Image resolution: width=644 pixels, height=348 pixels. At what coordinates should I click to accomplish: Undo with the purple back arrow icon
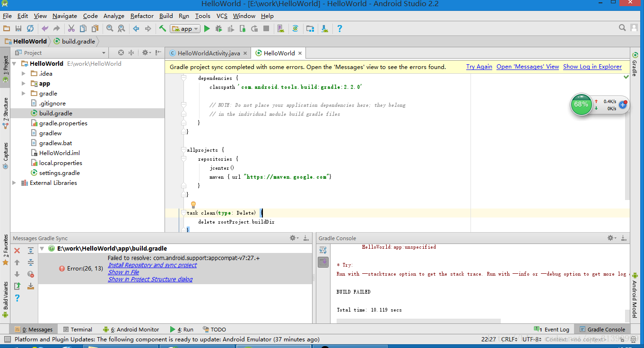point(45,28)
